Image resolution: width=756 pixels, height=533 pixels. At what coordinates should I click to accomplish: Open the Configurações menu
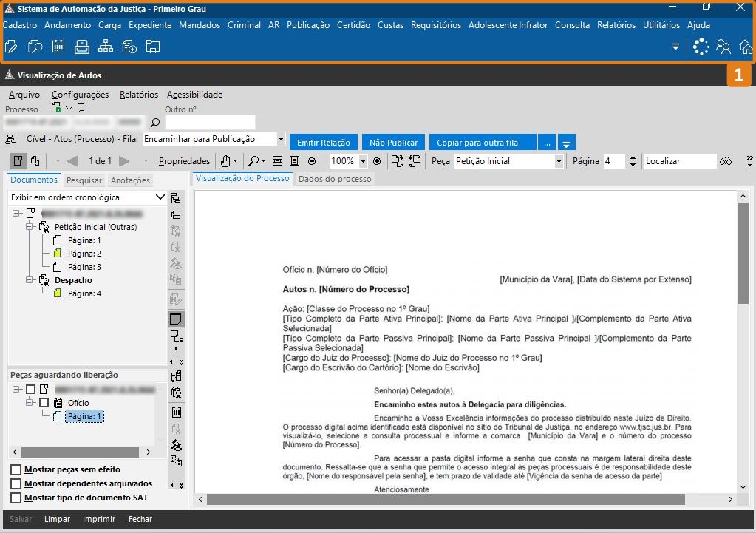tap(80, 95)
